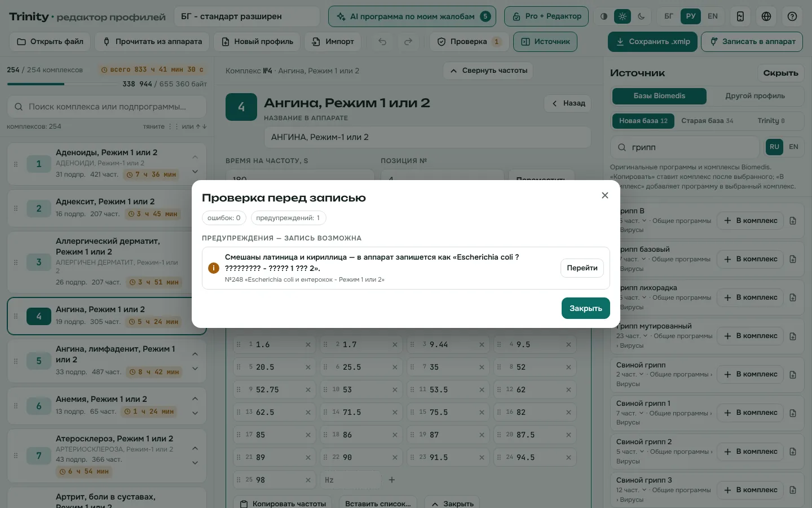Set the source search language to EN
This screenshot has height=508, width=812.
point(793,147)
